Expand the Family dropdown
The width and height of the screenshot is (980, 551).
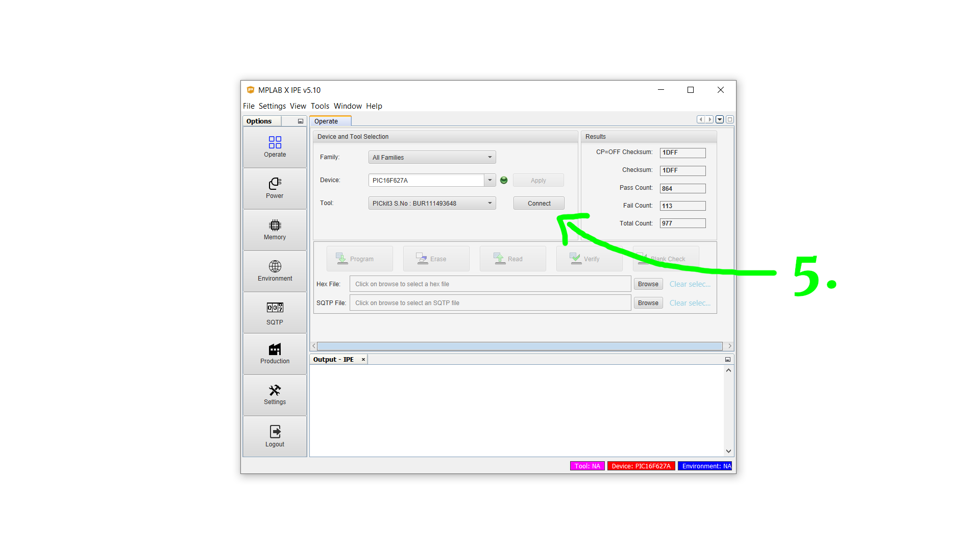point(432,157)
